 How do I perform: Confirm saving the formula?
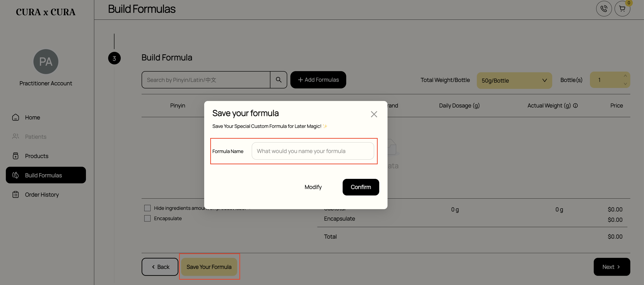(361, 187)
